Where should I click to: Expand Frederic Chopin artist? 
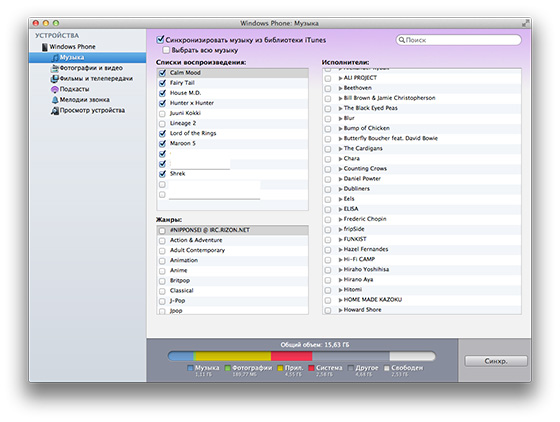click(x=340, y=219)
